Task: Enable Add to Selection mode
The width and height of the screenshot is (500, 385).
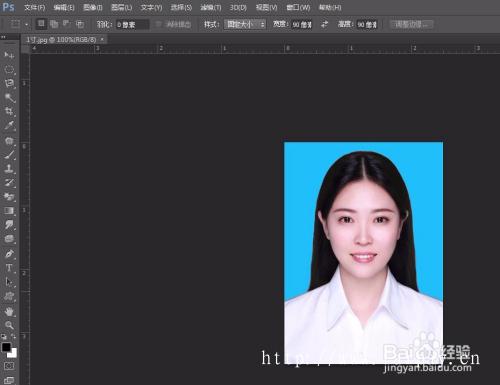Action: click(54, 24)
